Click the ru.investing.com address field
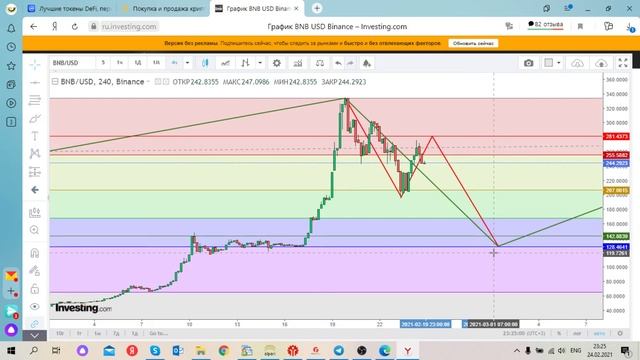This screenshot has width=640, height=360. click(129, 27)
